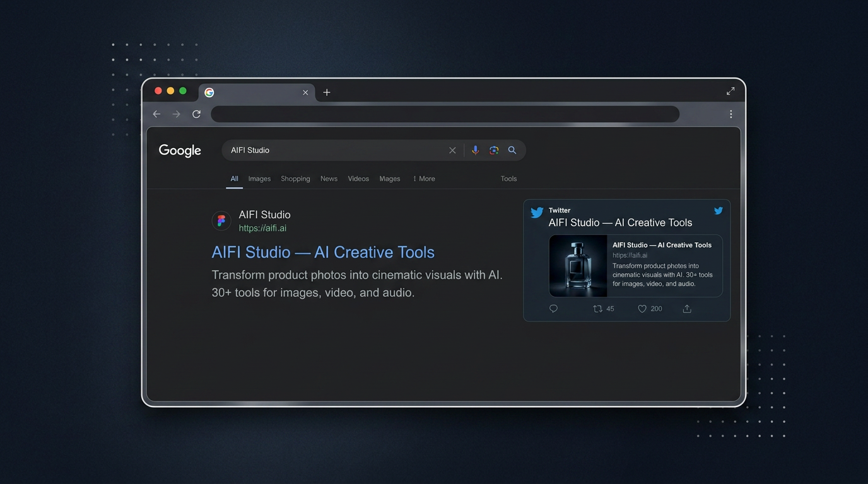Retweet the AIFI Studio tweet
868x484 pixels.
[x=597, y=309]
